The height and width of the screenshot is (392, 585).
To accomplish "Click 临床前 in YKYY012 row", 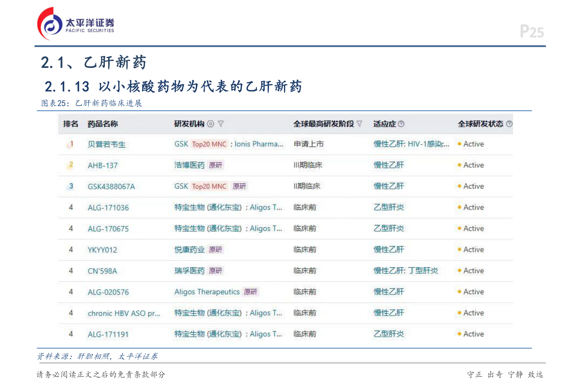I will [305, 249].
